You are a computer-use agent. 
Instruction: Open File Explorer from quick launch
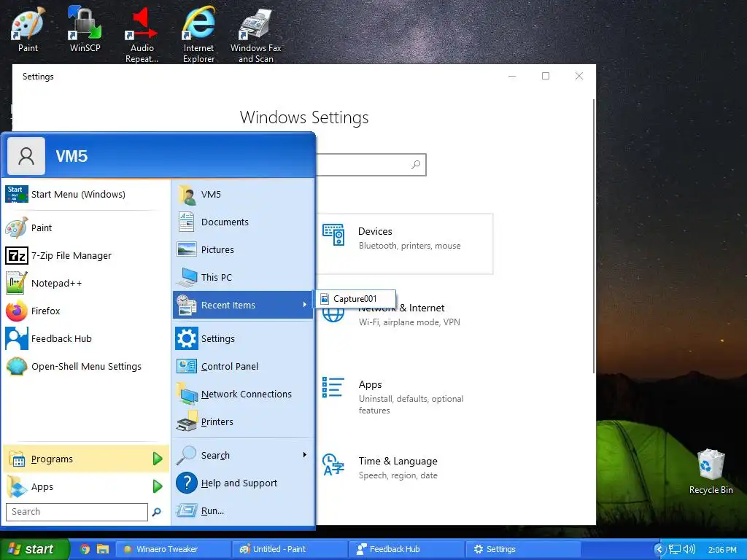[103, 549]
